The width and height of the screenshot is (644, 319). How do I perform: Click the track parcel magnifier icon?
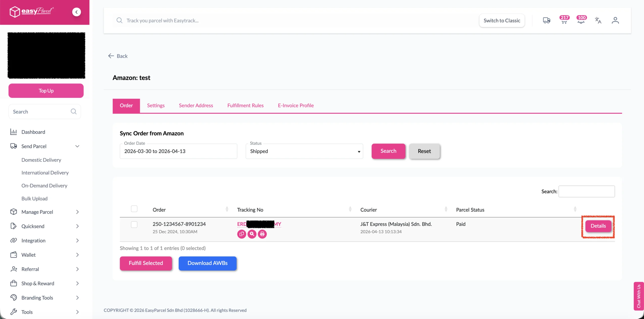[x=252, y=234]
